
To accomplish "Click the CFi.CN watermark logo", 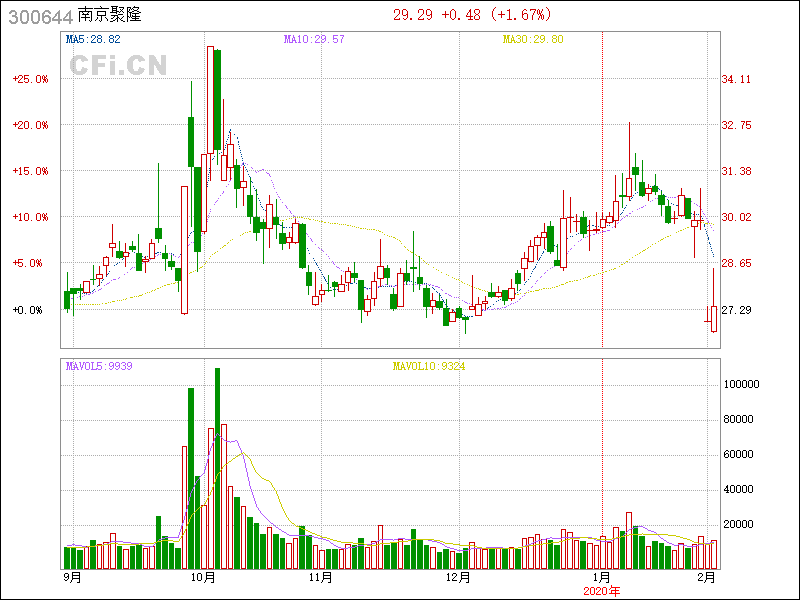I will click(117, 65).
